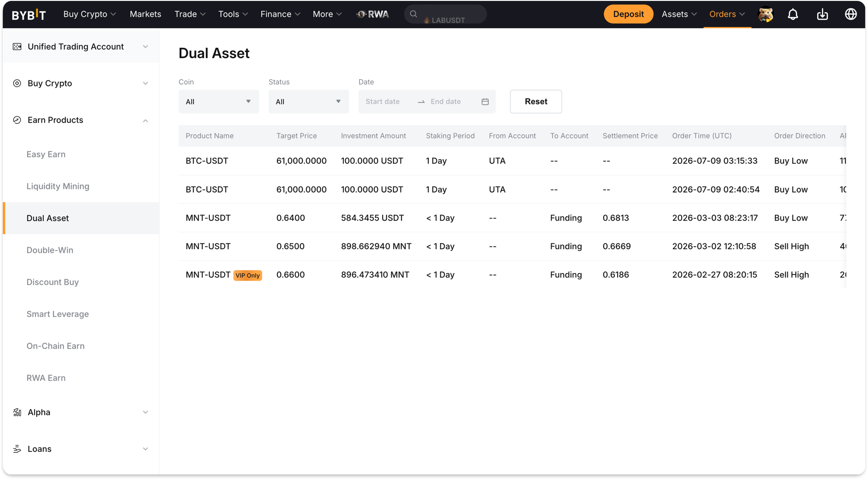The image size is (868, 479).
Task: Click the Product Name column header
Action: pyautogui.click(x=209, y=136)
